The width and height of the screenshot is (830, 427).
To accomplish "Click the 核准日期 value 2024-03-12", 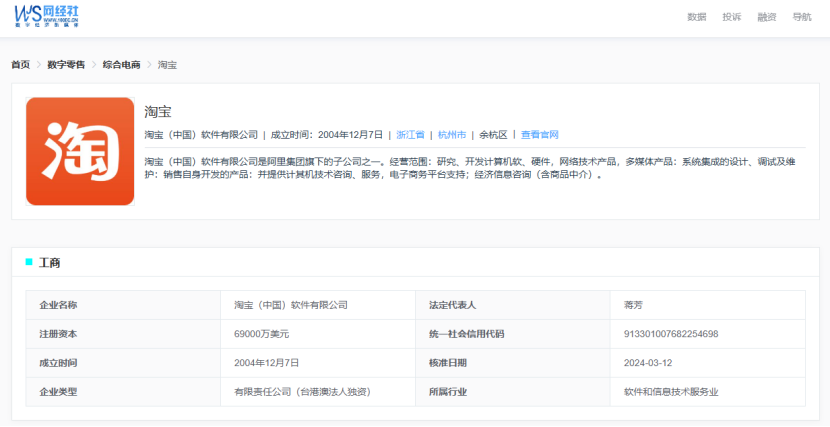I will tap(648, 363).
